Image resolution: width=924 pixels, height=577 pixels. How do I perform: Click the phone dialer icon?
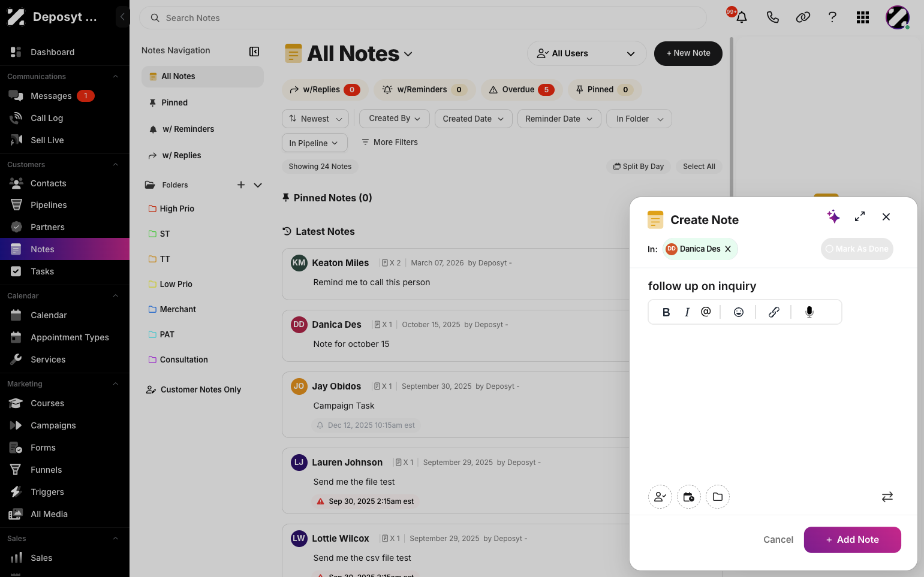click(x=772, y=17)
